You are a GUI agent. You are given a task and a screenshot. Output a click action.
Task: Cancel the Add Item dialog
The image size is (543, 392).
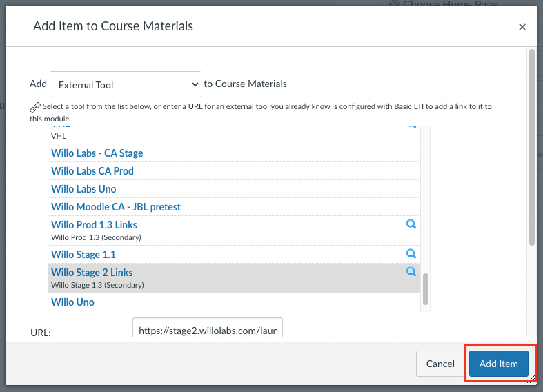click(440, 364)
